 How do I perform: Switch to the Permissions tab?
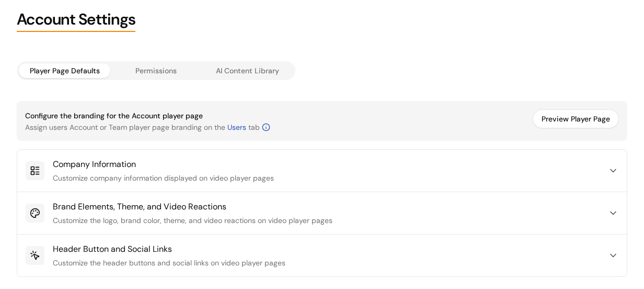point(156,71)
